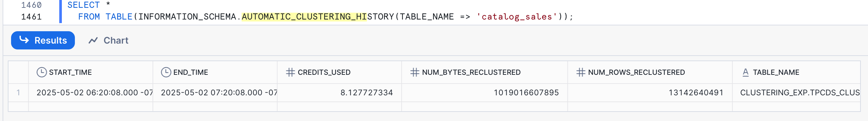Click the 13142640491 rows cell
Image resolution: width=868 pixels, height=121 pixels.
click(x=650, y=92)
